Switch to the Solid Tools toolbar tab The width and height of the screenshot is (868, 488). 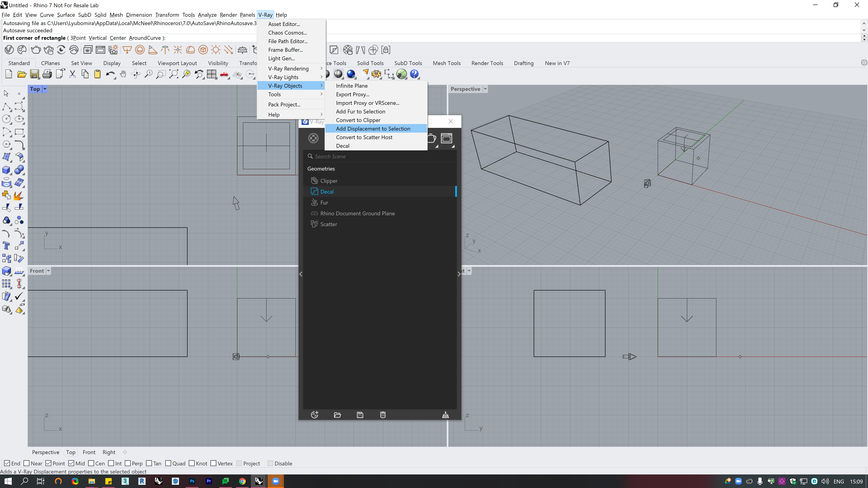370,63
